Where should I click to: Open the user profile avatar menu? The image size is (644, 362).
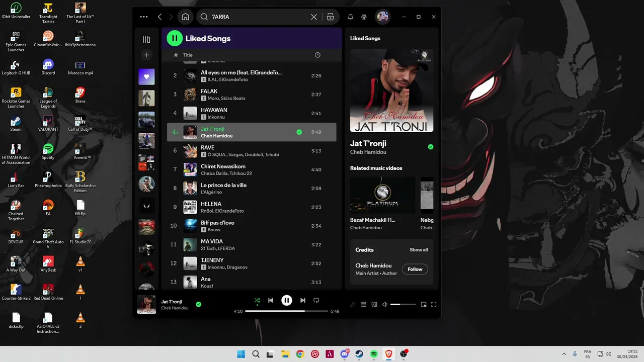coord(383,17)
